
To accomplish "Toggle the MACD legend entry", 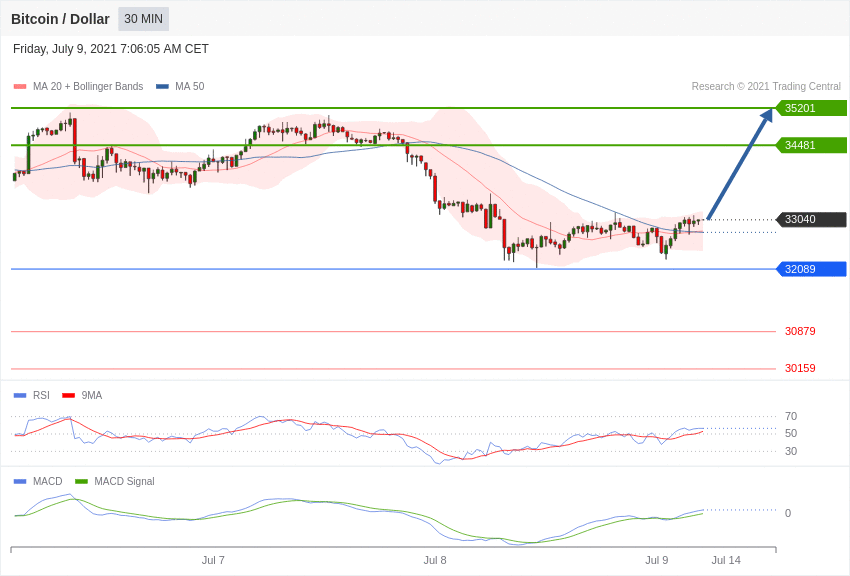I will (x=38, y=482).
